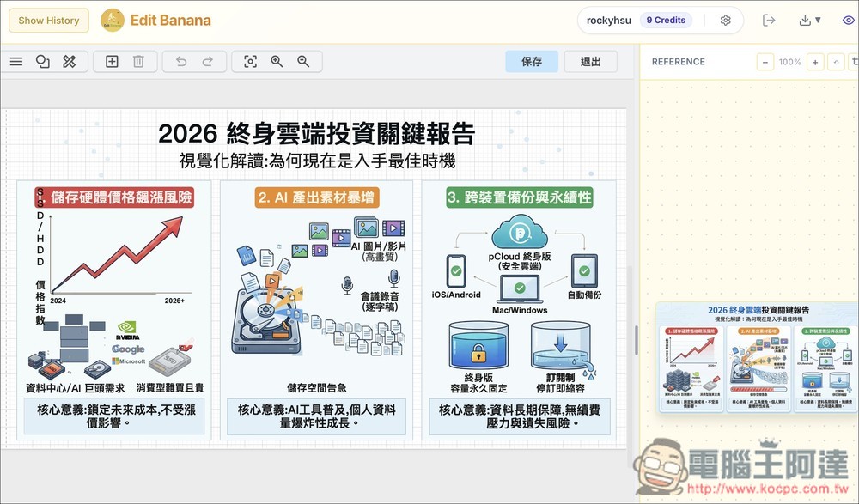The height and width of the screenshot is (504, 859).
Task: Sign out using the logout icon
Action: [x=769, y=20]
